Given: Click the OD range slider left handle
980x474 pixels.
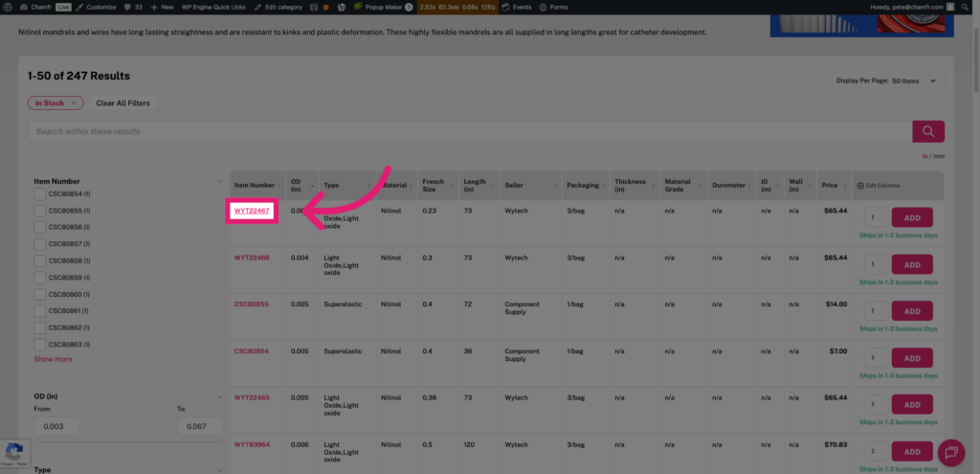Looking at the screenshot, I should pyautogui.click(x=37, y=442).
